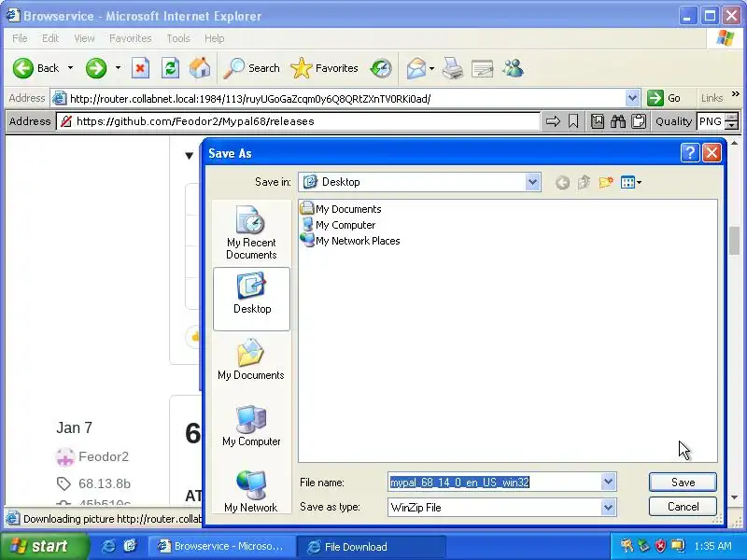Viewport: 747px width, 560px height.
Task: Select My Network in the places bar
Action: 251,491
